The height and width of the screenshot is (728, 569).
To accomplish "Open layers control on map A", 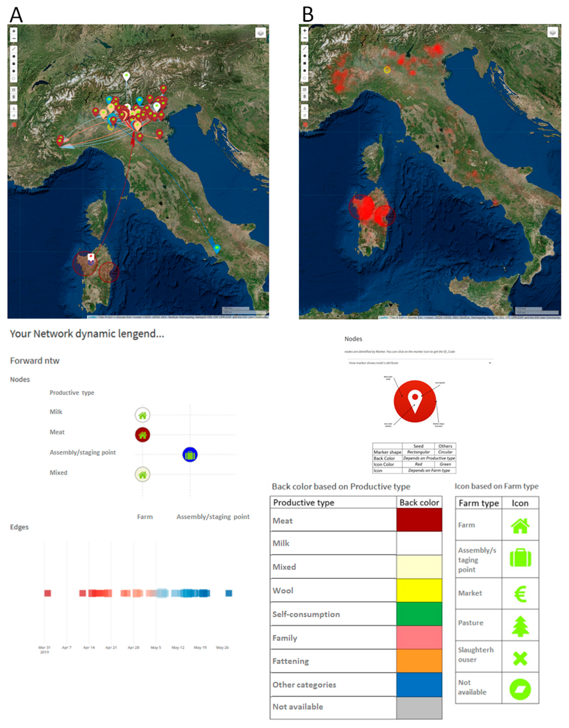I will pyautogui.click(x=261, y=33).
